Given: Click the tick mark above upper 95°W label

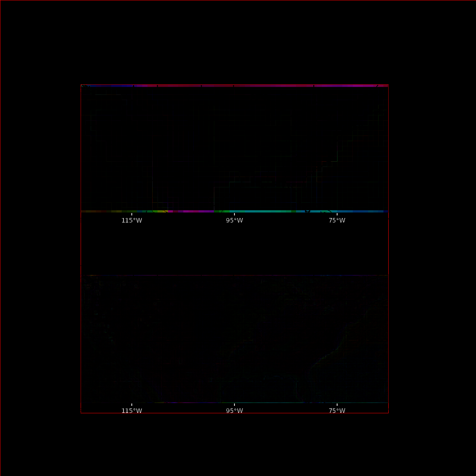Looking at the screenshot, I should [x=234, y=214].
